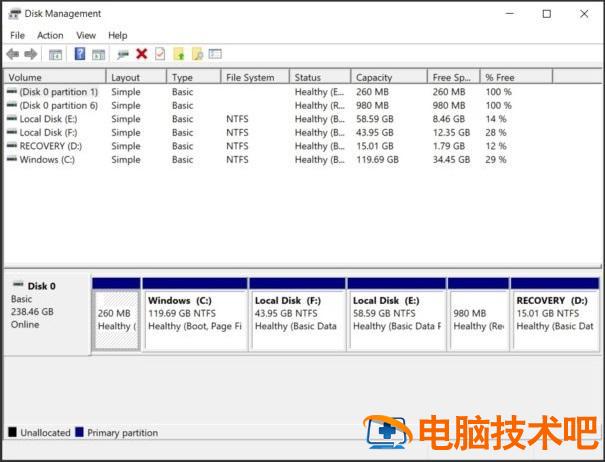The height and width of the screenshot is (462, 605).
Task: Open the View menu
Action: click(x=86, y=36)
